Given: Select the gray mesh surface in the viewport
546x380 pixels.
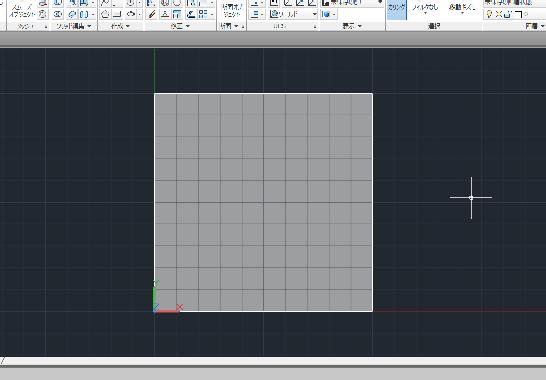Looking at the screenshot, I should point(263,202).
